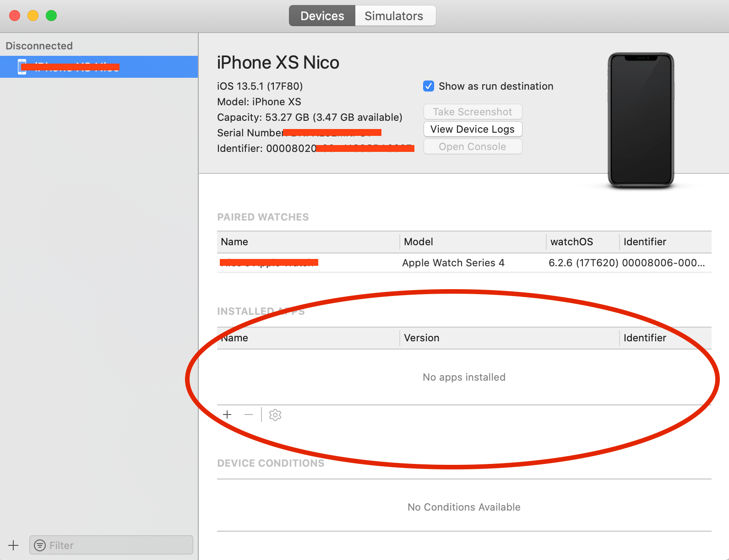Image resolution: width=729 pixels, height=560 pixels.
Task: Zoom the window with green button
Action: coord(51,16)
